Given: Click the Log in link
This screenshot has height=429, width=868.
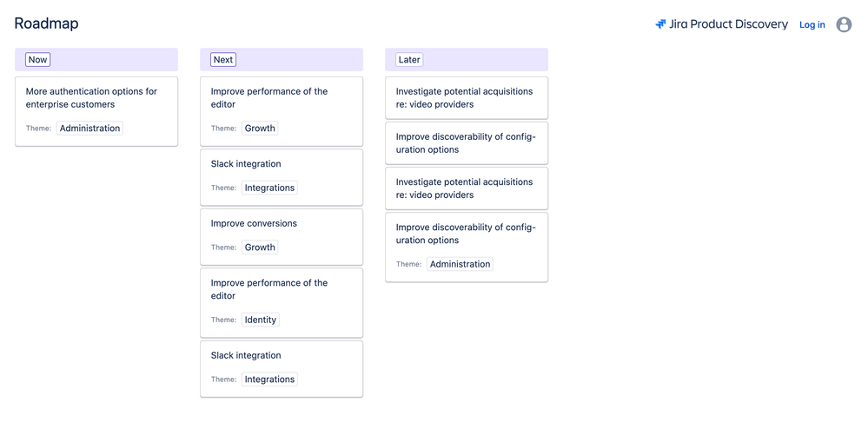Looking at the screenshot, I should point(812,25).
